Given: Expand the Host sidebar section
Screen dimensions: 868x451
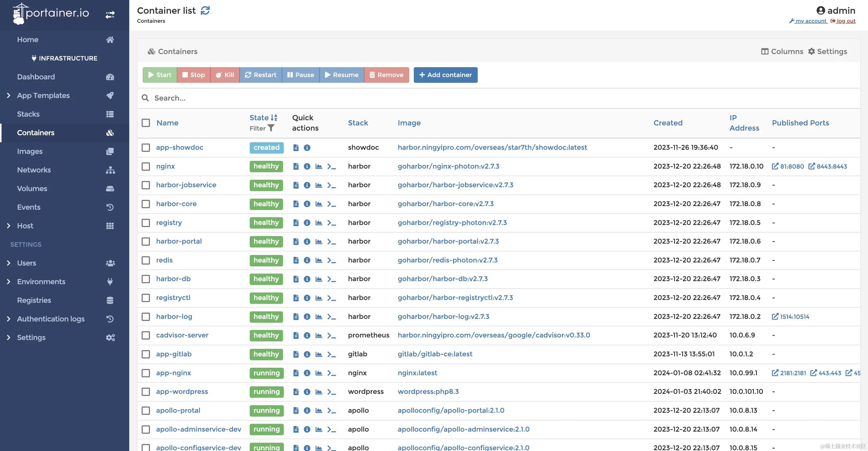Looking at the screenshot, I should point(9,226).
